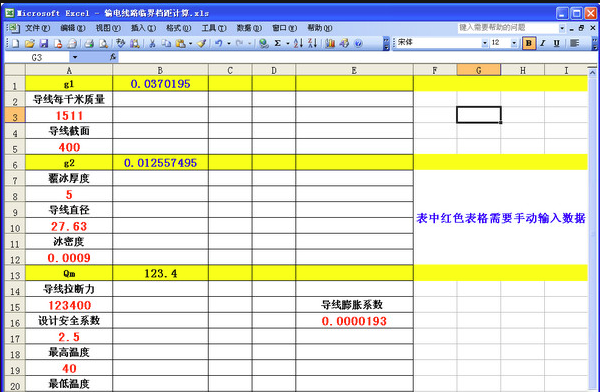Toggle align left on the formatting toolbar
The image size is (600, 392).
[x=574, y=43]
